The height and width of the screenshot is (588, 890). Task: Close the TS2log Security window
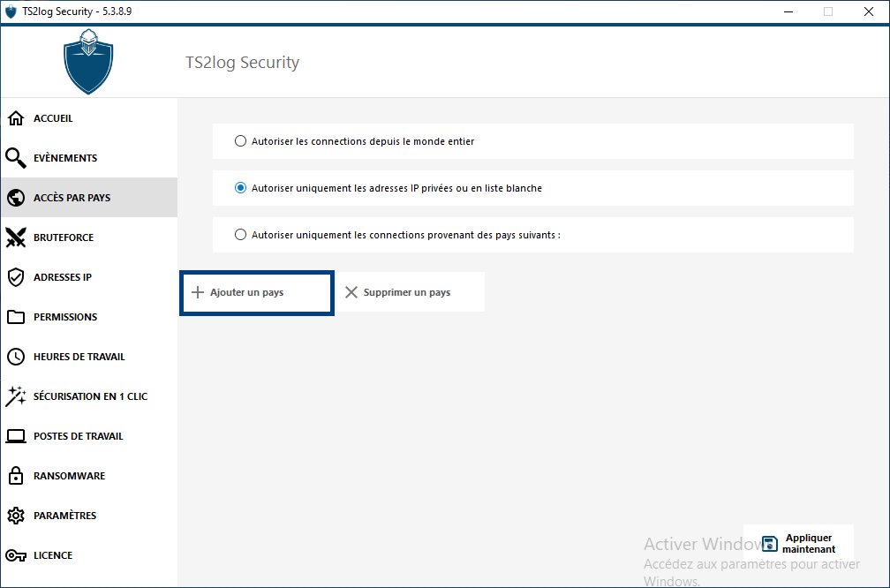coord(869,11)
